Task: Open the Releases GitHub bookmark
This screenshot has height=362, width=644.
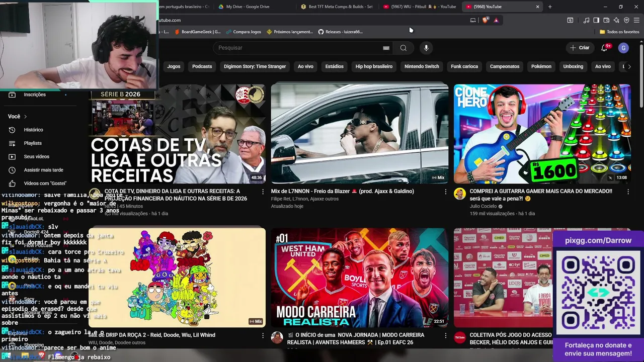Action: point(340,32)
